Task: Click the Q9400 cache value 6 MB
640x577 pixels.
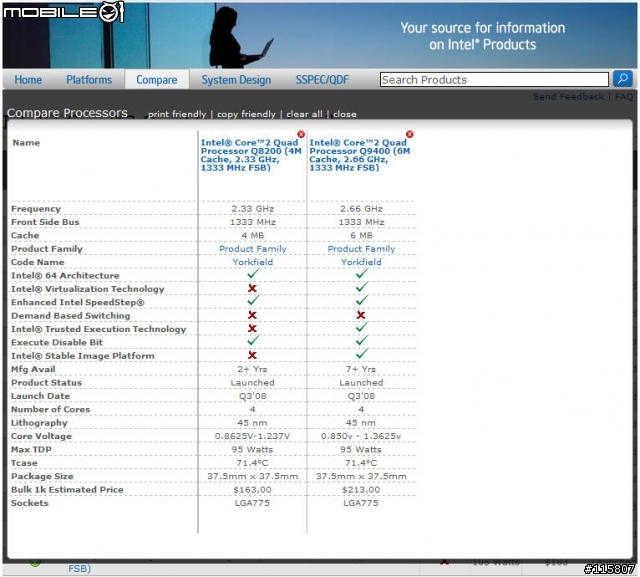Action: (x=361, y=235)
